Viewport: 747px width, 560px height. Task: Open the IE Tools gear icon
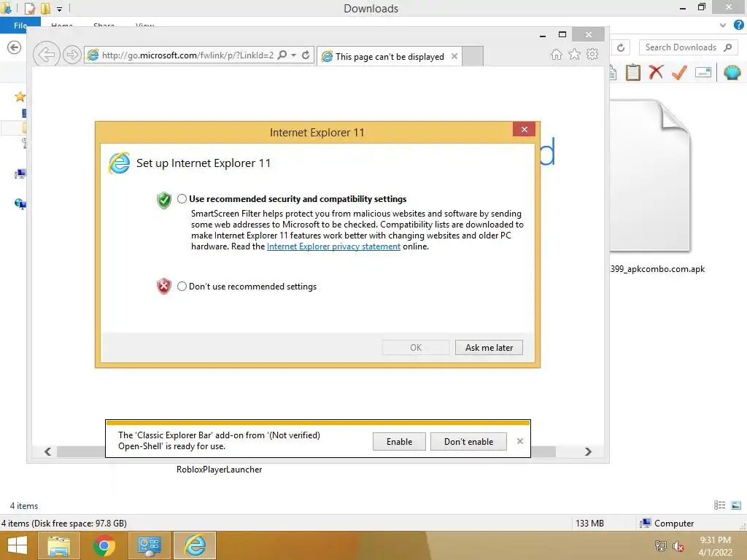[x=592, y=54]
